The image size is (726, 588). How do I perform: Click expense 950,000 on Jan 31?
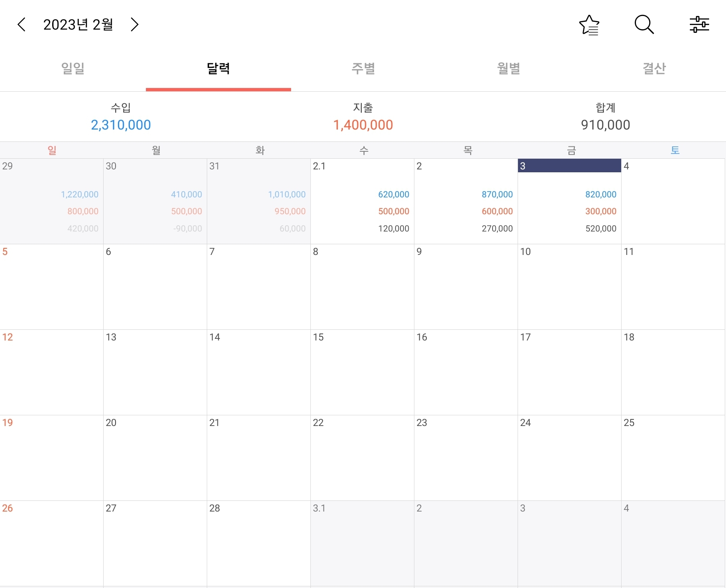(290, 211)
